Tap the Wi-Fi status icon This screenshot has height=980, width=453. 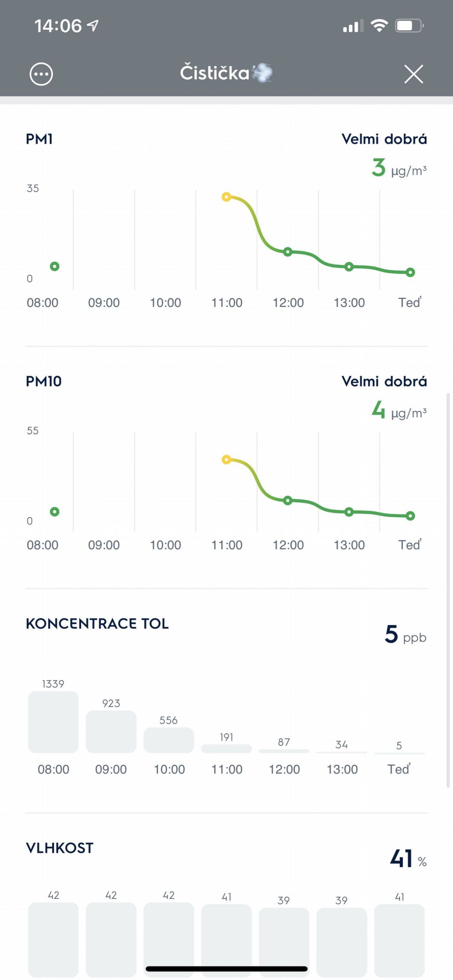(379, 26)
